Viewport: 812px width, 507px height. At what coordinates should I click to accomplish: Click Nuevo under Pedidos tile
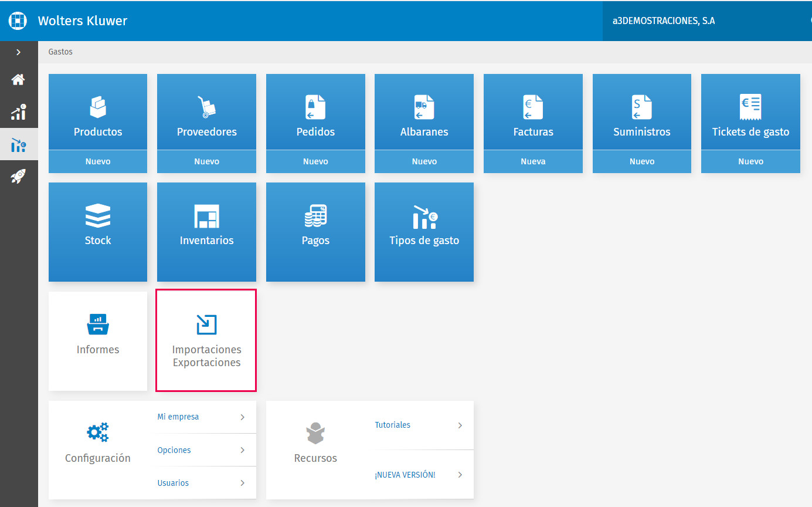click(x=315, y=161)
